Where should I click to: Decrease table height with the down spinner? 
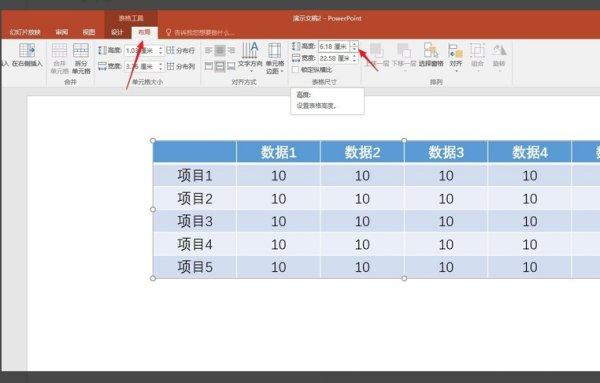click(354, 49)
